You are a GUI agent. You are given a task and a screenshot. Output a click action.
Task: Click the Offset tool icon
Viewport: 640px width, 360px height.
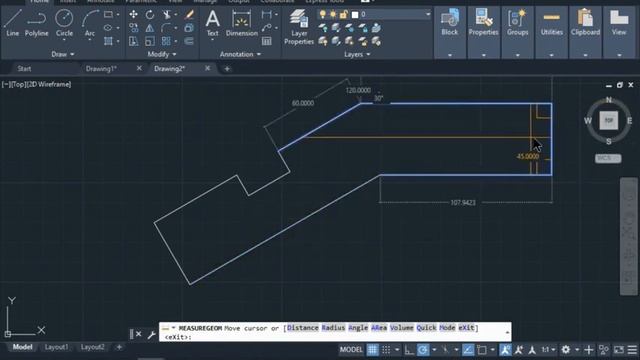[189, 41]
